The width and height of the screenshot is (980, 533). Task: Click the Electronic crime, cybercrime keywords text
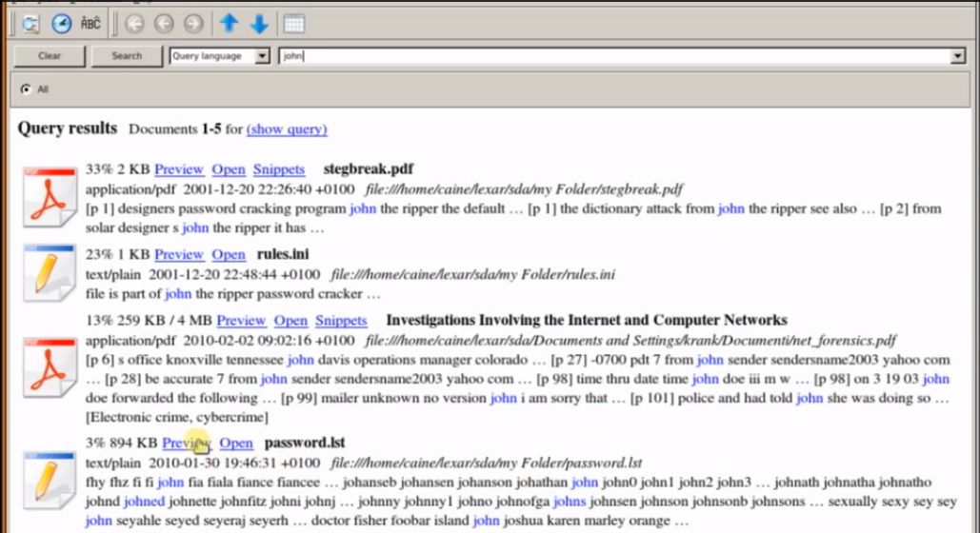tap(177, 418)
